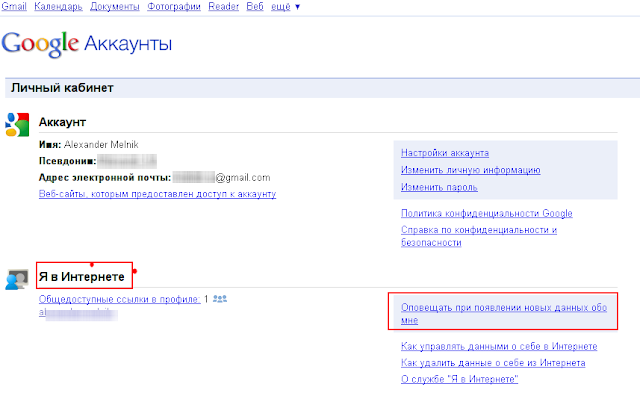Open Календарь in the top bar
640x393 pixels.
point(58,7)
